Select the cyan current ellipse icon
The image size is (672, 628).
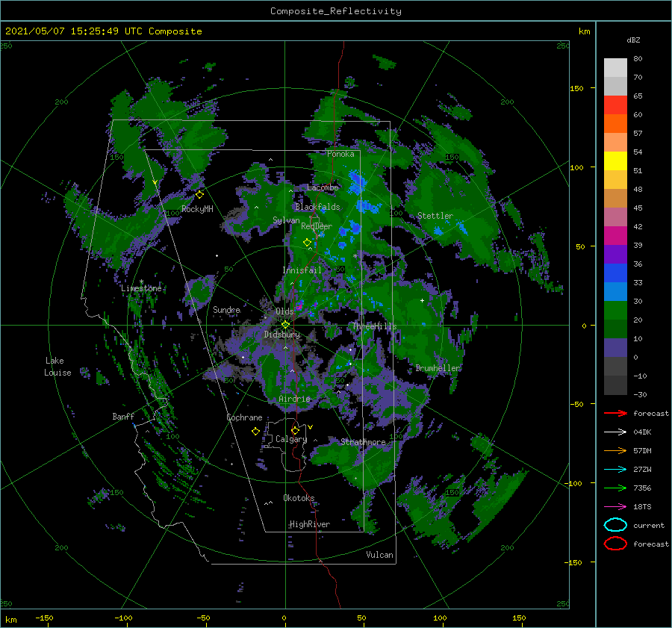pyautogui.click(x=615, y=525)
